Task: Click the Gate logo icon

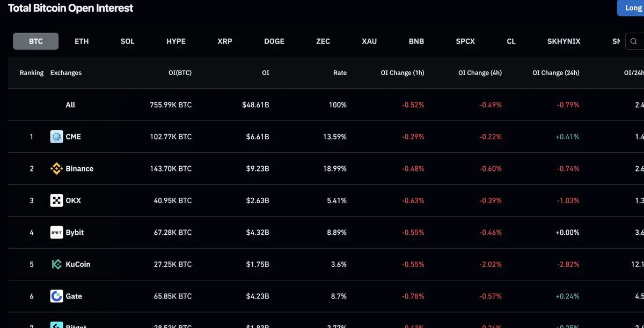Action: point(56,296)
